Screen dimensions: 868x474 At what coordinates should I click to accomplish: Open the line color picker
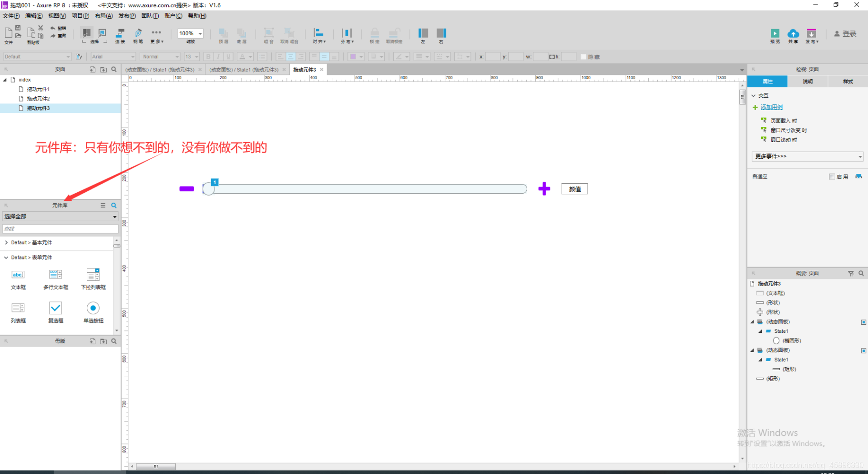[402, 57]
